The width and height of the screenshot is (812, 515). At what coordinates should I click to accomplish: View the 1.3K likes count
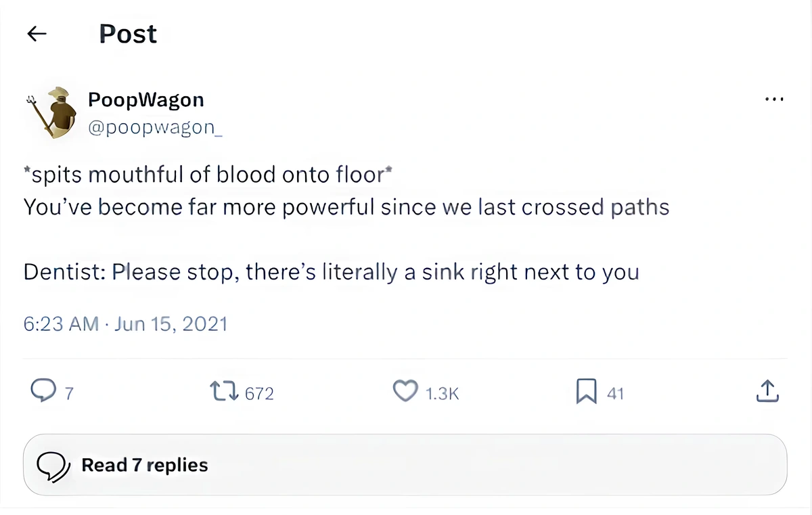coord(443,393)
